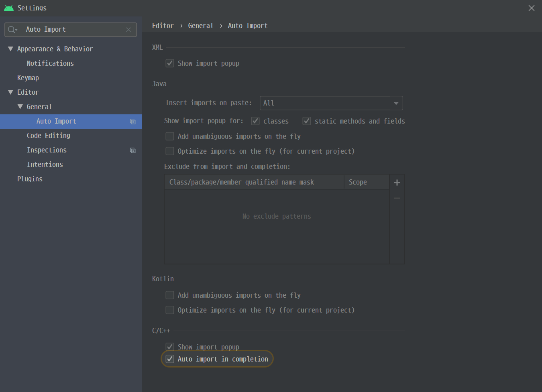Click Auto Import in the breadcrumb

pyautogui.click(x=248, y=26)
